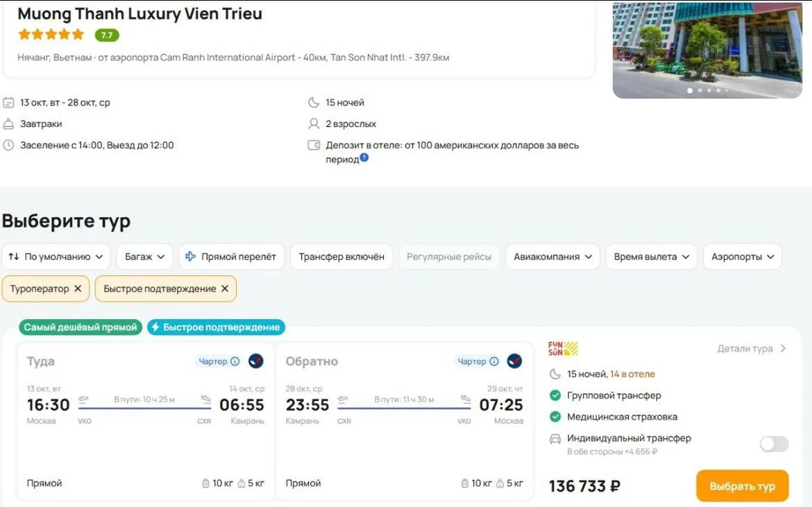Click the hotel photo thumbnail
Screen dimensions: 812x507
click(707, 49)
